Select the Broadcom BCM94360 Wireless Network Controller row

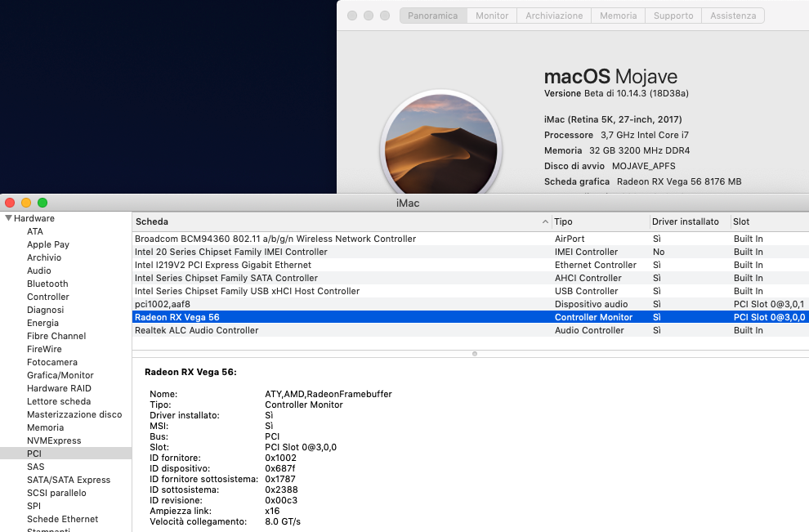[471, 239]
